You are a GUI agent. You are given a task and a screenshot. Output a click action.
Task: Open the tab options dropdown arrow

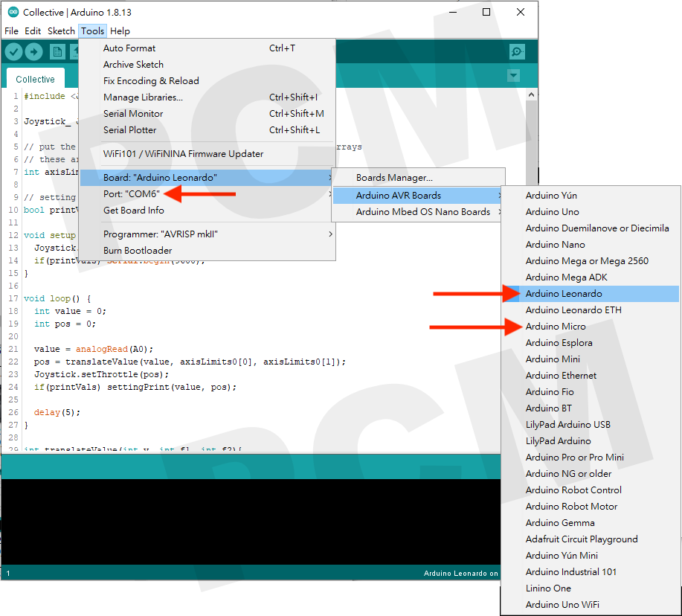[514, 76]
